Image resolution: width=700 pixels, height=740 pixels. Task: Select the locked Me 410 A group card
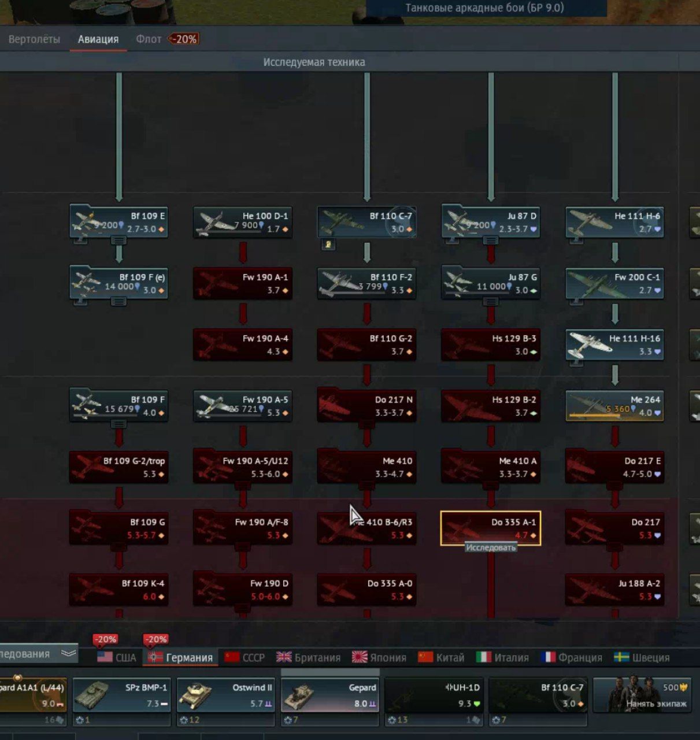click(x=491, y=468)
